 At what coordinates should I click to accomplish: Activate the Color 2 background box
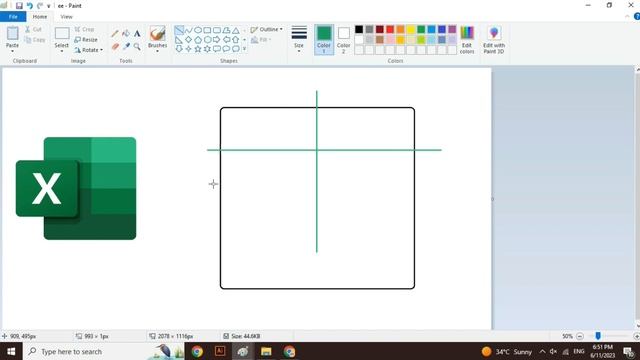[344, 40]
